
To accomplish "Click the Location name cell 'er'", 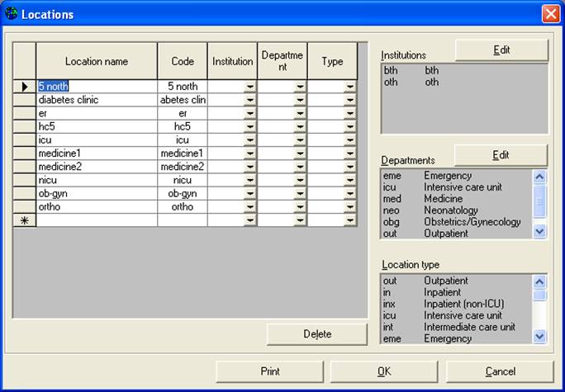I will (97, 113).
